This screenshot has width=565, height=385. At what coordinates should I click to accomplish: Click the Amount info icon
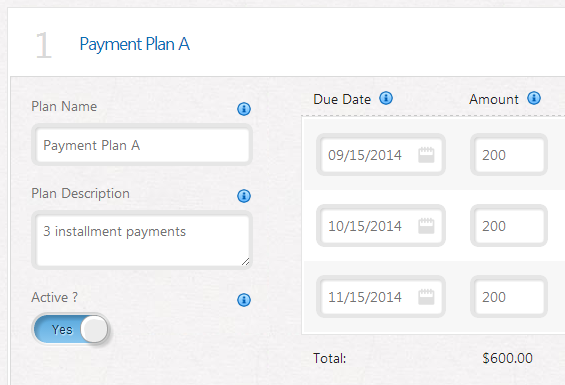coord(534,98)
